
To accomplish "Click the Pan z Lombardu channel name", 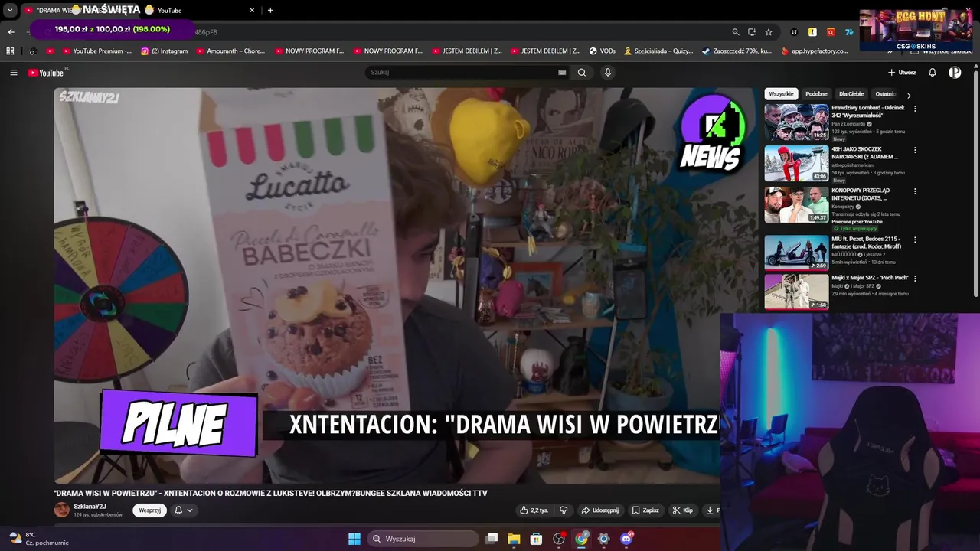I will [848, 124].
